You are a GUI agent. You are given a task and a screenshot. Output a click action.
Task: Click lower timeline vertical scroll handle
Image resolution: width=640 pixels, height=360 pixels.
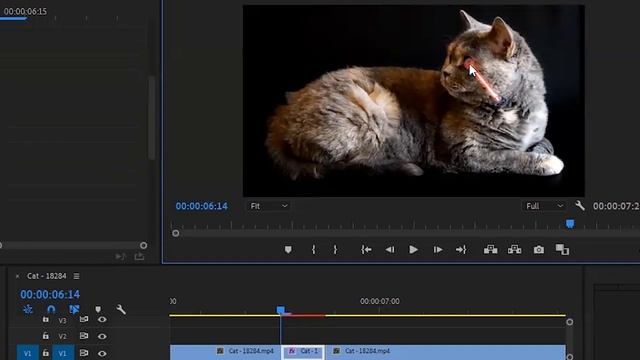click(x=569, y=357)
